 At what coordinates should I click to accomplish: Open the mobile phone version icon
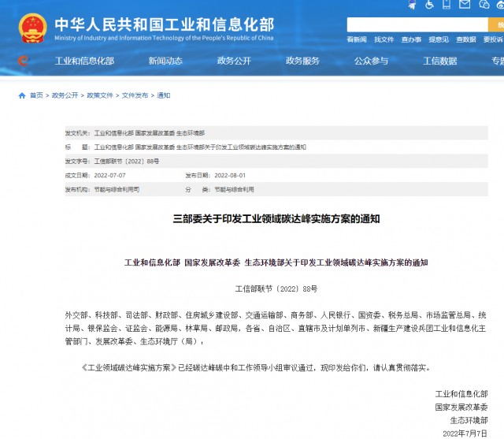tap(447, 4)
